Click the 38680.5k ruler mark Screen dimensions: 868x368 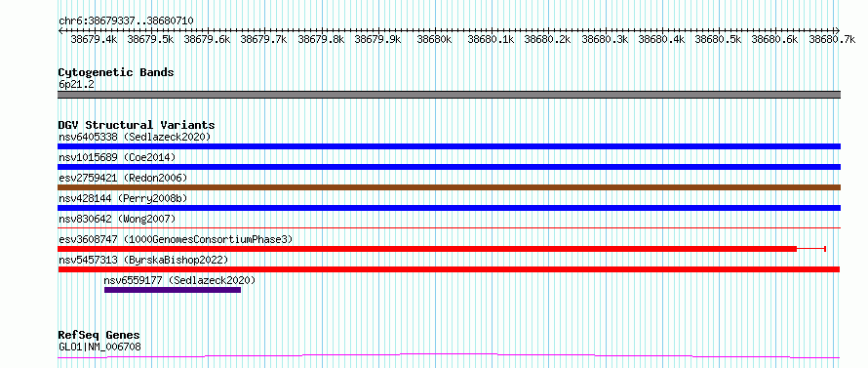pyautogui.click(x=719, y=39)
